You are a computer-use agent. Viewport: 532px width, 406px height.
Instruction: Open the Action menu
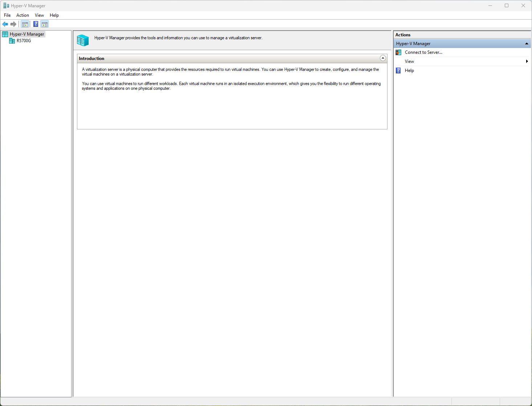click(x=23, y=15)
